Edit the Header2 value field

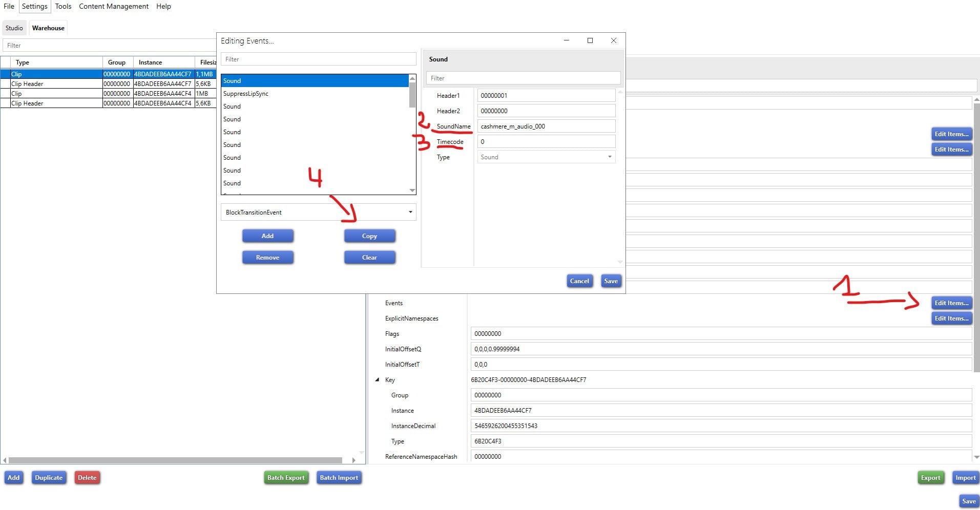coord(546,111)
